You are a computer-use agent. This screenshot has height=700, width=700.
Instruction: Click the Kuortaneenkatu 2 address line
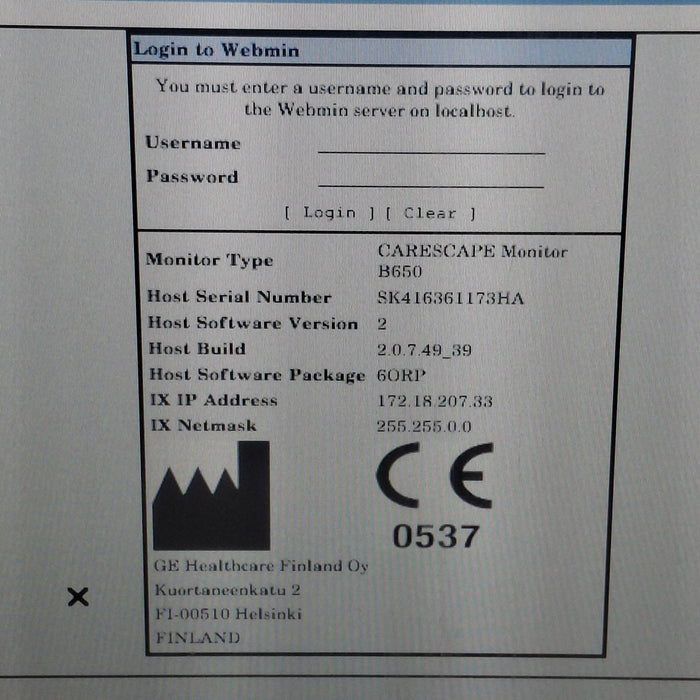coord(228,590)
